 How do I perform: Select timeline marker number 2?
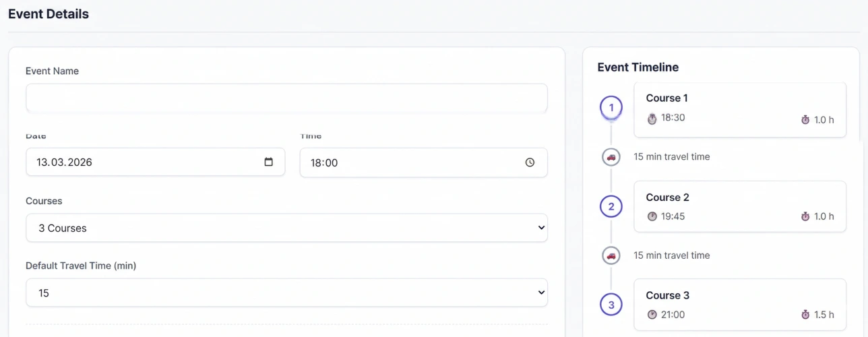611,206
